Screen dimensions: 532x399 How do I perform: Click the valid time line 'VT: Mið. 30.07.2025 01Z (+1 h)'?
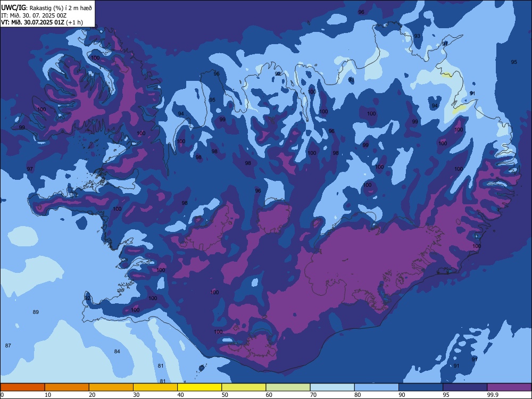click(x=41, y=22)
